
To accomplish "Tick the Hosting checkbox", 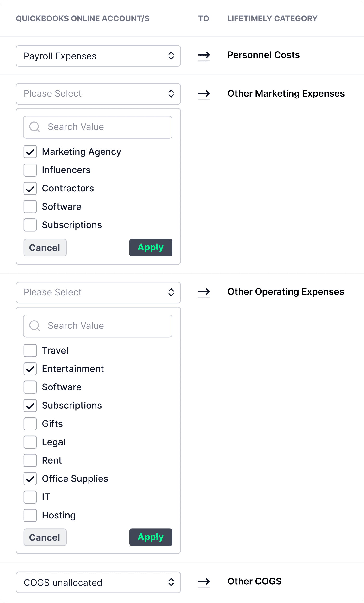I will (x=30, y=515).
